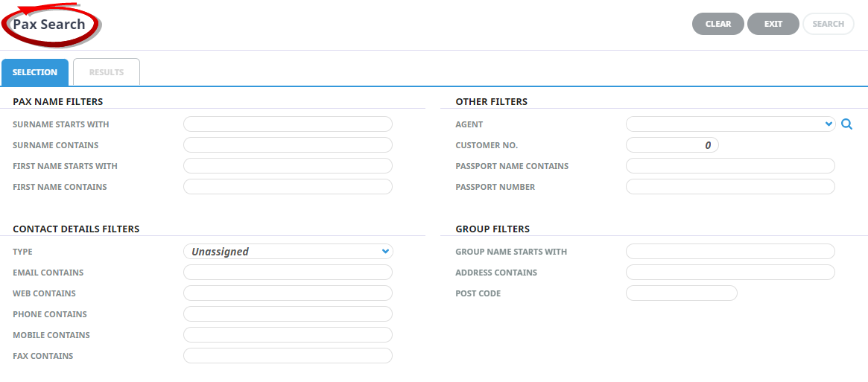Click the agent lookup magnifier icon

tap(846, 124)
